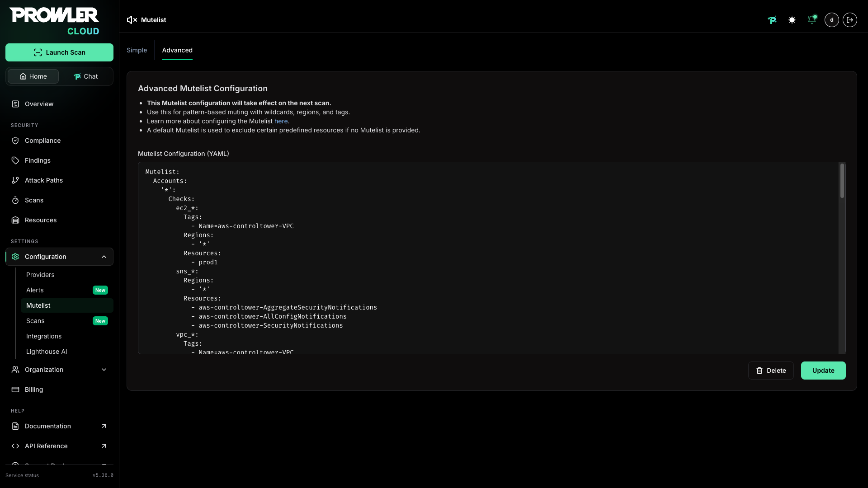Click the Home tab house icon
Image resolution: width=868 pixels, height=488 pixels.
coord(23,76)
